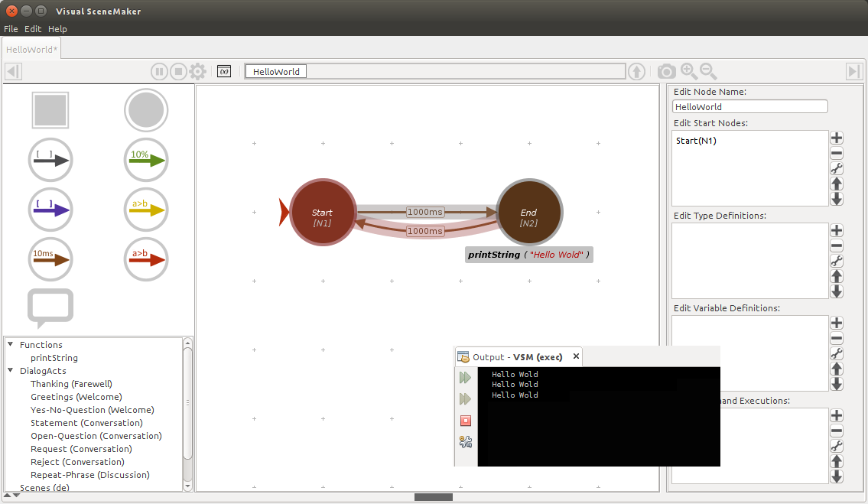Select Repeat-Phrase (Discussion) dialog act

pyautogui.click(x=90, y=475)
